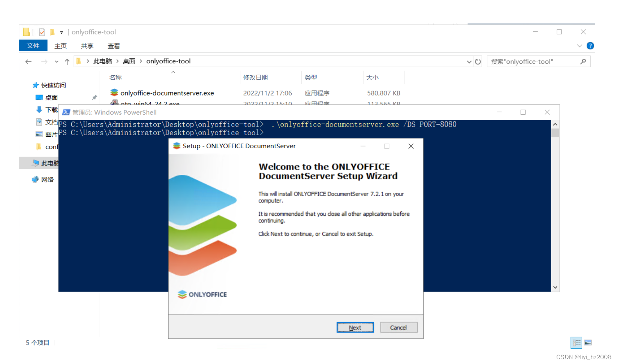Click the Setup dialog title bar icon
The height and width of the screenshot is (364, 617).
coord(177,146)
